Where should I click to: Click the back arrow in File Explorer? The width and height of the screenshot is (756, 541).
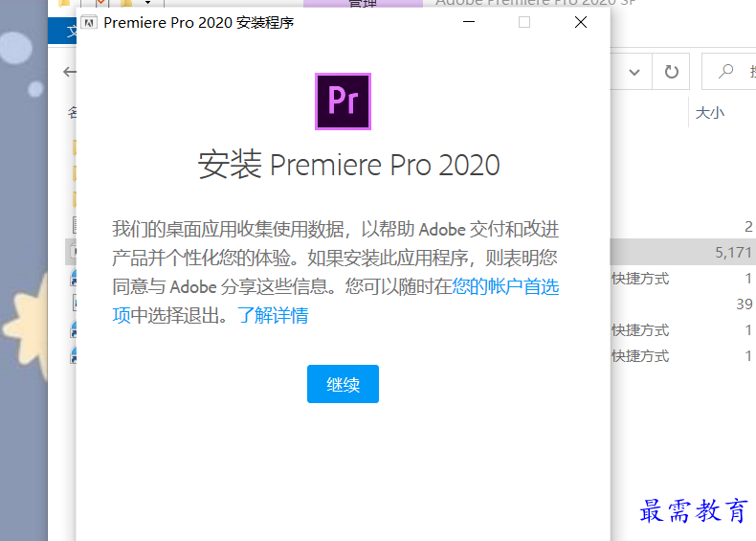pos(70,72)
